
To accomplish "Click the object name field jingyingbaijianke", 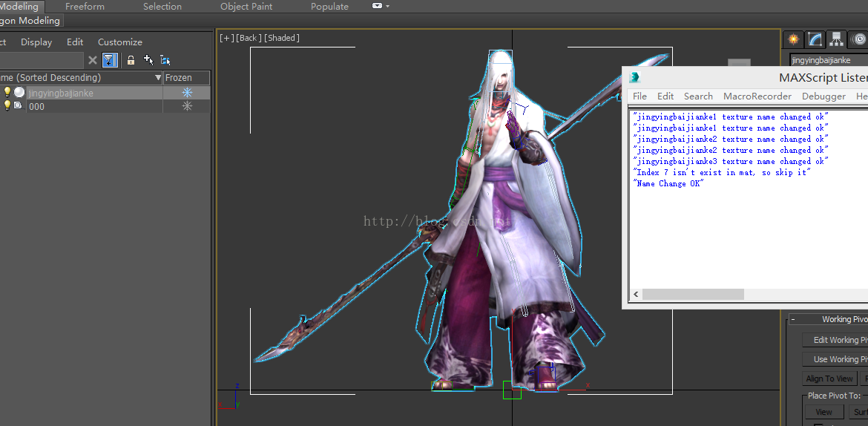I will pos(829,60).
